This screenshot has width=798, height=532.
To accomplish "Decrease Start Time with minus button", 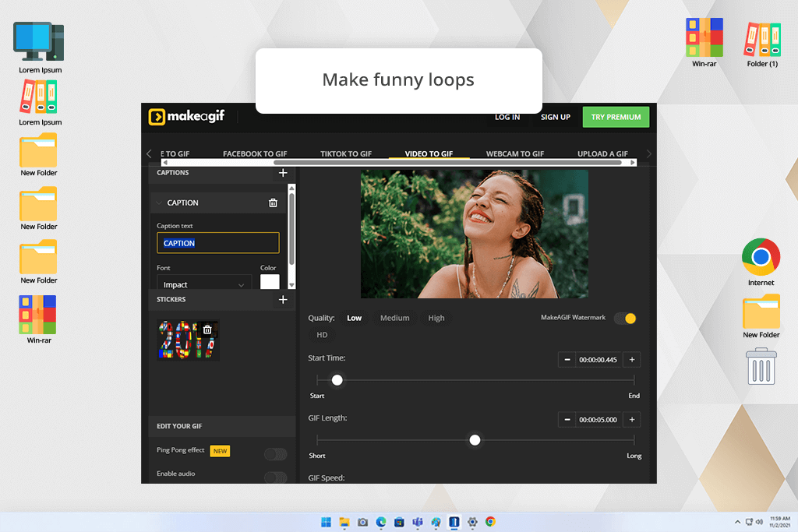I will coord(567,360).
